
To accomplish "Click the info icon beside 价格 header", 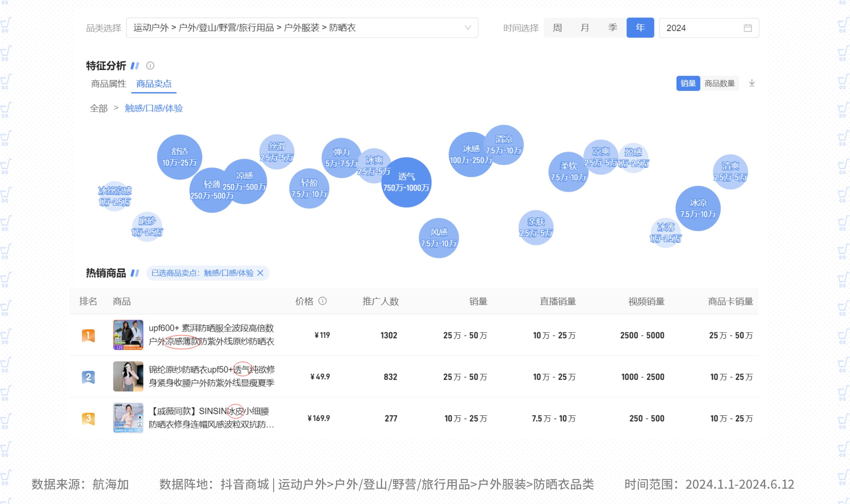I will 322,301.
